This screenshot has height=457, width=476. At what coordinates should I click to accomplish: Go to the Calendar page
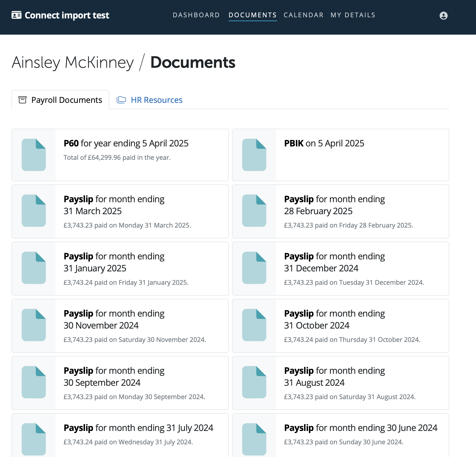(303, 15)
